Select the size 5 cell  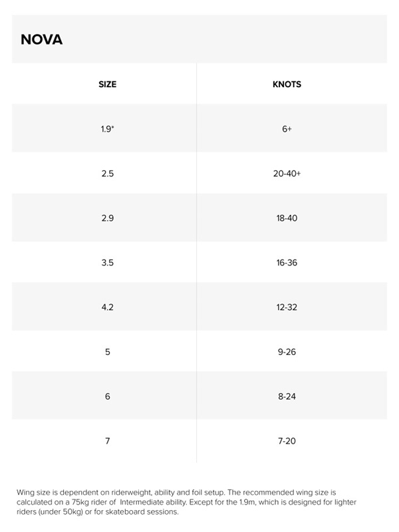(x=108, y=352)
